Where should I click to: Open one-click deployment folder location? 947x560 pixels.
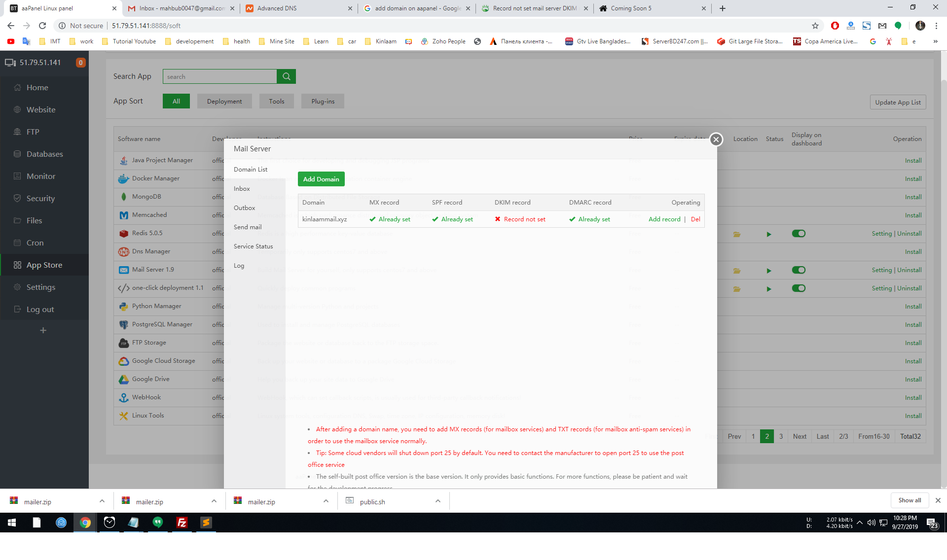pos(737,289)
